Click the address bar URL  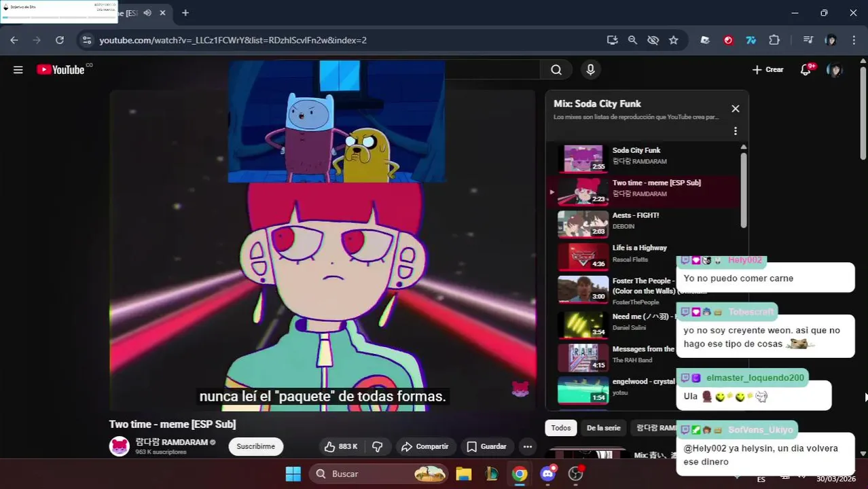233,40
